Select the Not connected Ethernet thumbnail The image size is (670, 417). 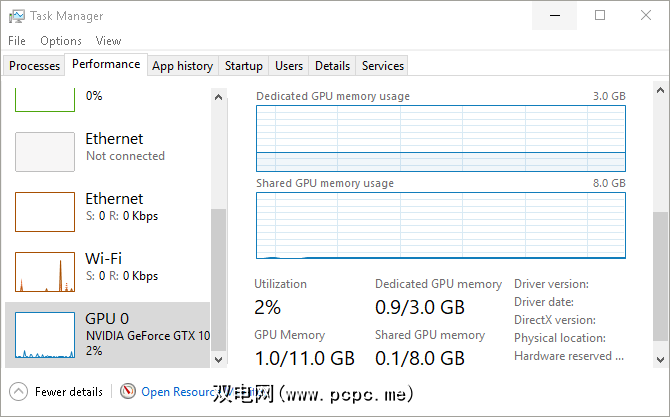click(45, 152)
